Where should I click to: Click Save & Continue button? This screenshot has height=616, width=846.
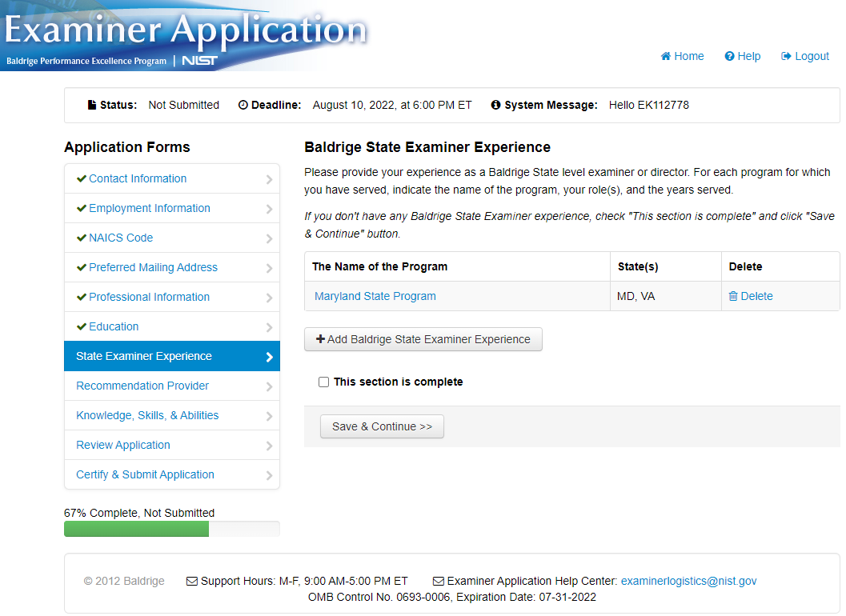pos(382,426)
